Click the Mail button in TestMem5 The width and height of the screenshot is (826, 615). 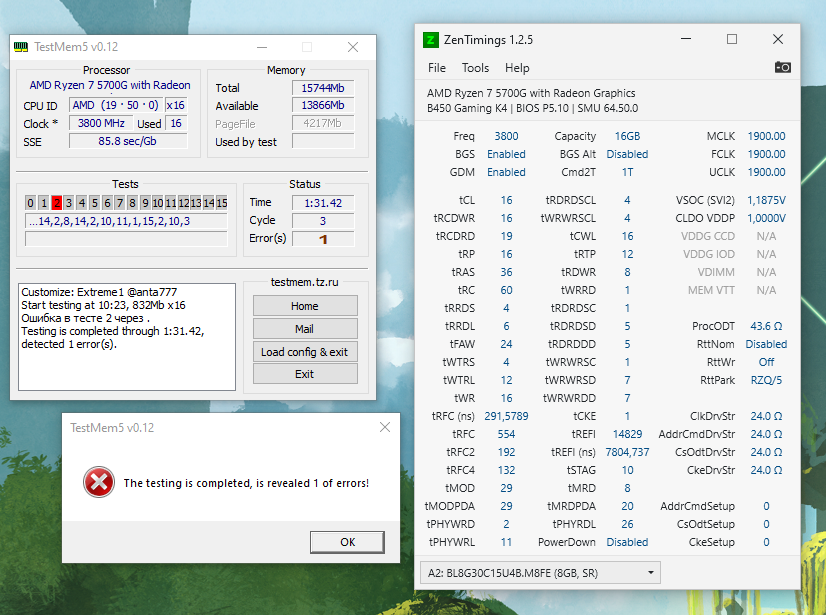click(305, 329)
